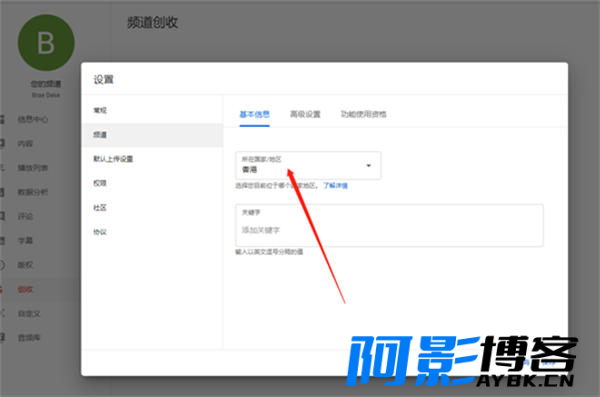Open 播放列表 in the sidebar
This screenshot has width=600, height=397.
pyautogui.click(x=33, y=168)
